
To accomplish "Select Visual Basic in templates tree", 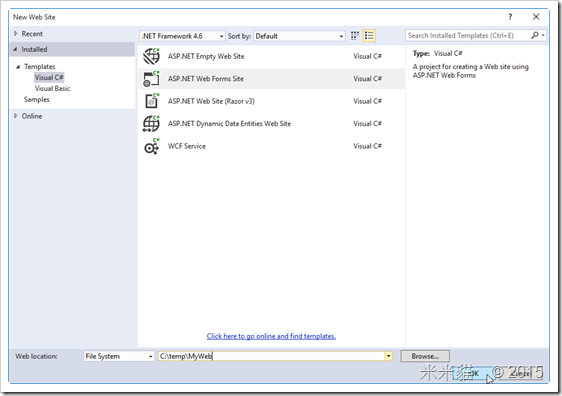I will pos(52,89).
